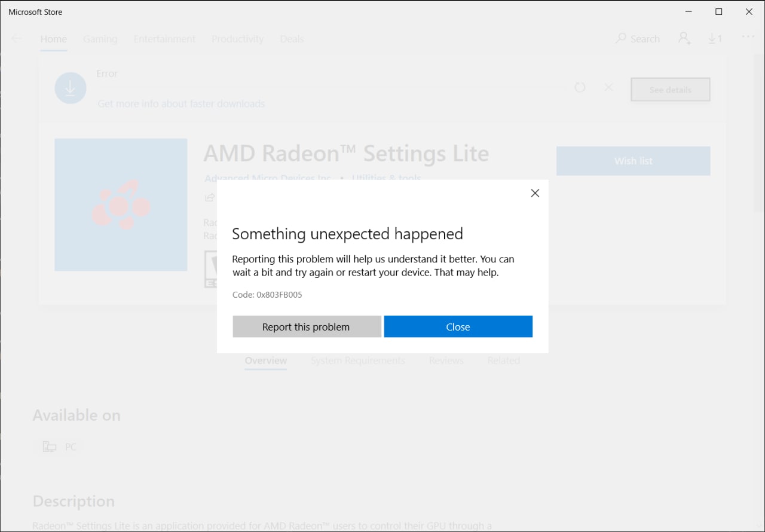Click the Wish list button
This screenshot has height=532, width=765.
click(633, 161)
